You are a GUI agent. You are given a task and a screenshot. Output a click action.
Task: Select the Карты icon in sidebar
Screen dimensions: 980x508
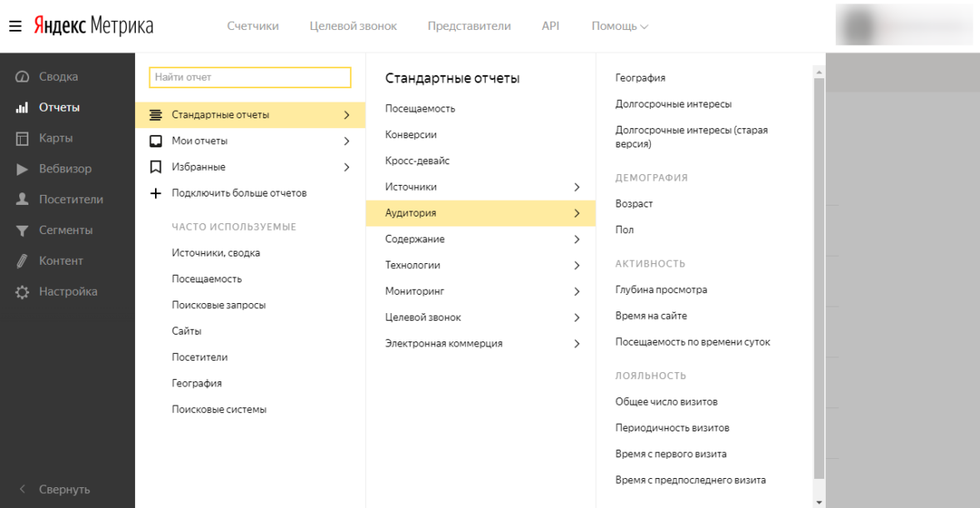[x=22, y=138]
